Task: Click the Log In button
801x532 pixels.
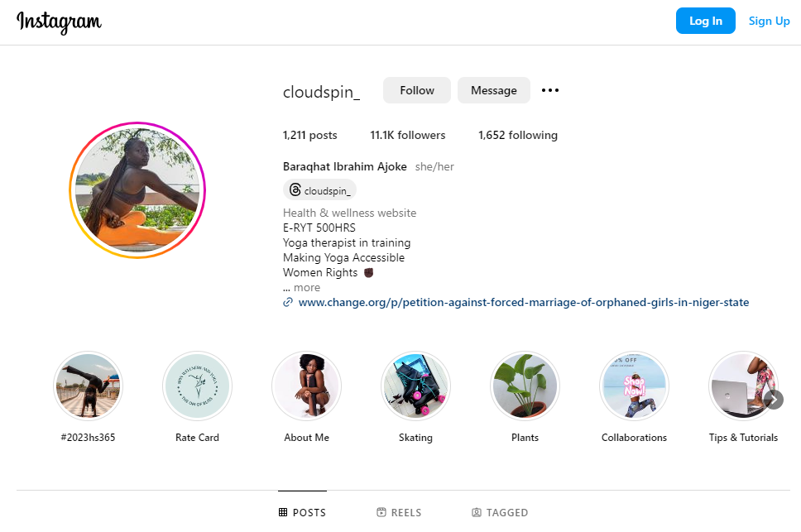Action: click(706, 21)
